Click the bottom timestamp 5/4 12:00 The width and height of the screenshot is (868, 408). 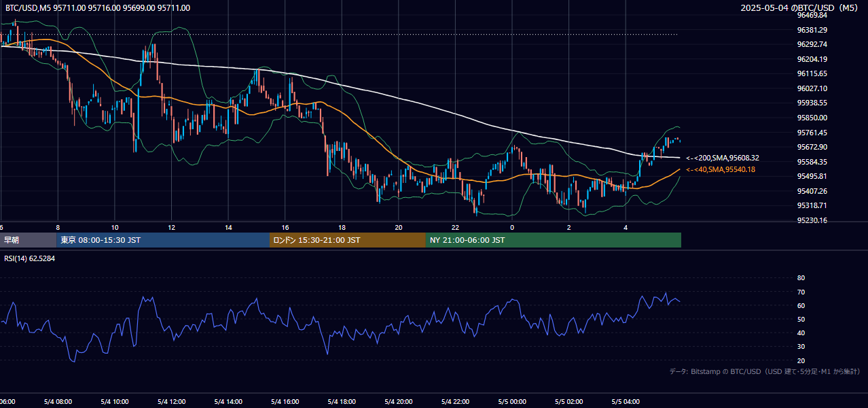172,402
